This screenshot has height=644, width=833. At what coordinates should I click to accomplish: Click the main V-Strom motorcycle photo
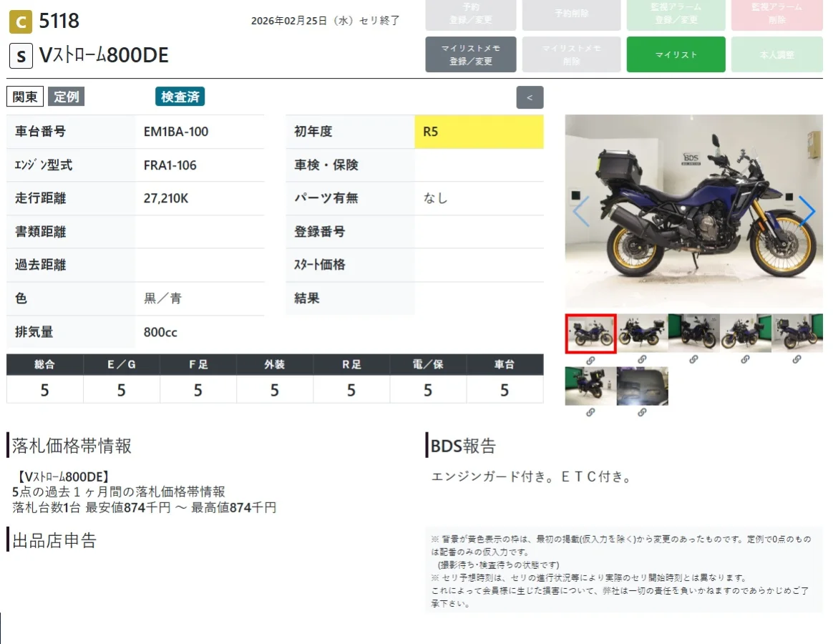tap(693, 211)
